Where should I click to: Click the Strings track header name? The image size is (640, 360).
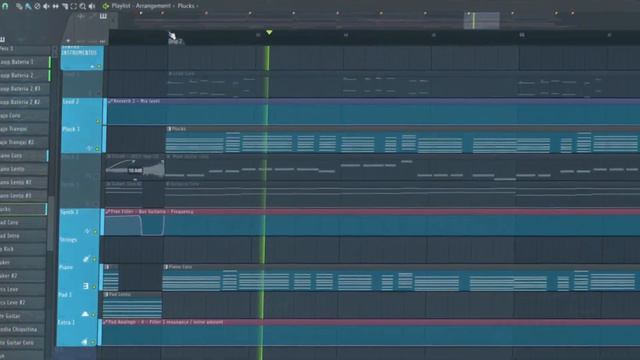pos(68,240)
